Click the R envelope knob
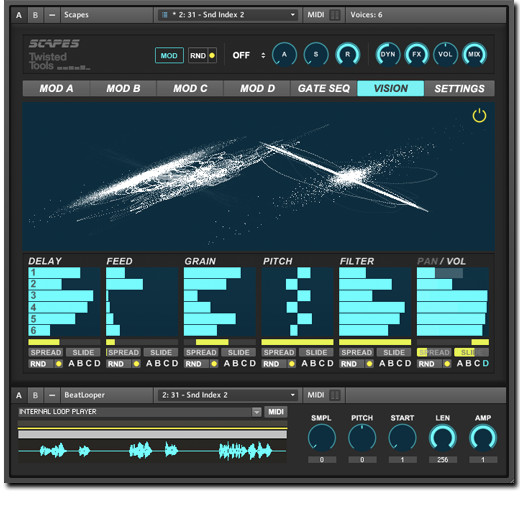This screenshot has width=520, height=520. pos(348,55)
